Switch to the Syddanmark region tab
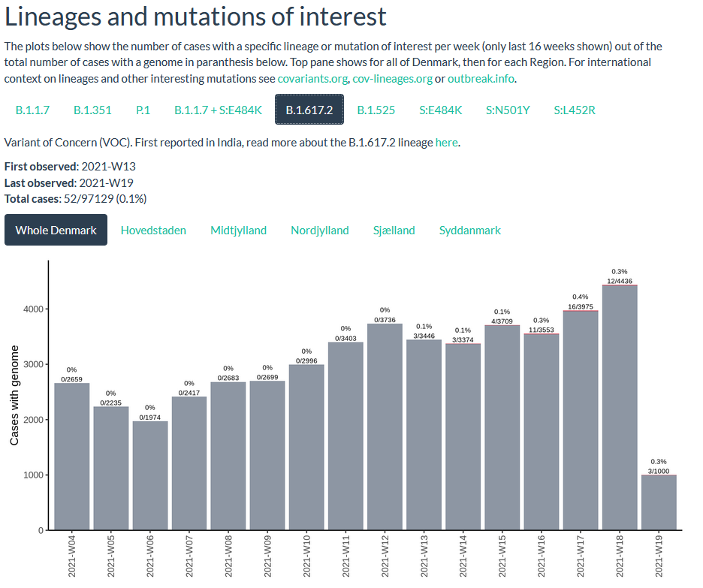Viewport: 703px width, 588px height. tap(470, 231)
